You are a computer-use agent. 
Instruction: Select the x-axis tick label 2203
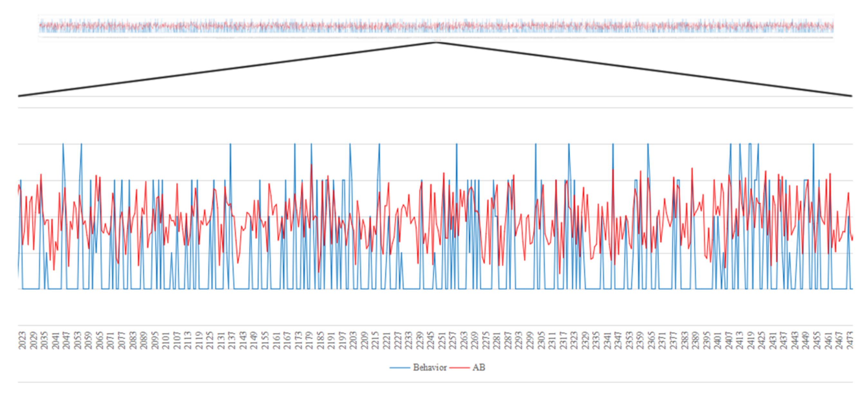(353, 340)
